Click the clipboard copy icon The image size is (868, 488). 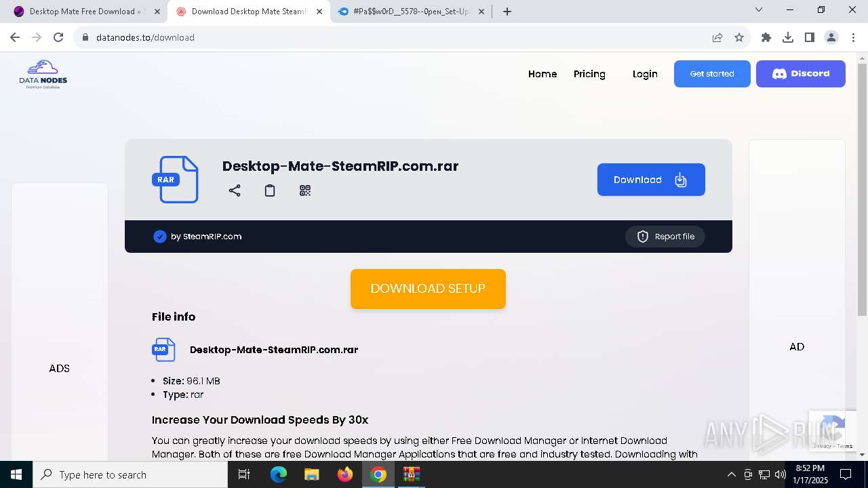pyautogui.click(x=270, y=190)
